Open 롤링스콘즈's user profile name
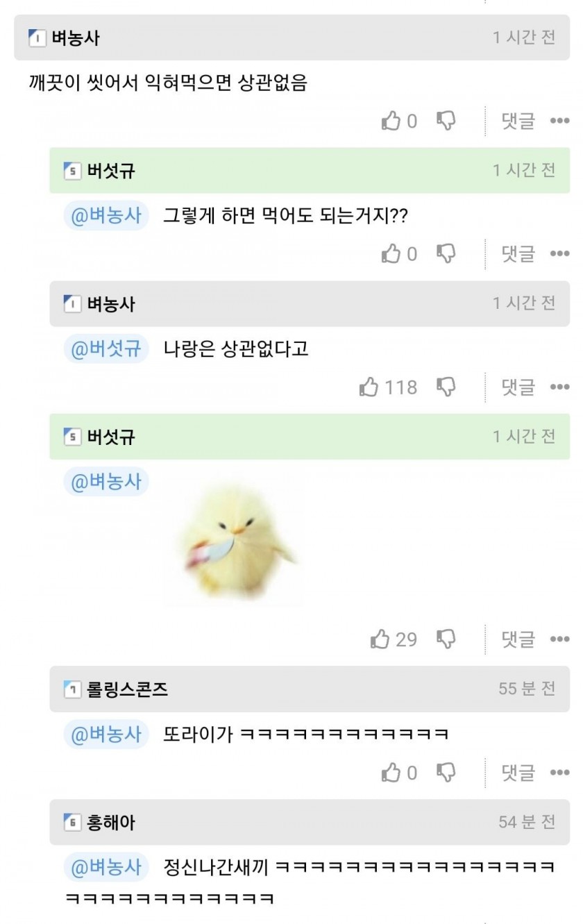Image resolution: width=583 pixels, height=924 pixels. tap(128, 689)
